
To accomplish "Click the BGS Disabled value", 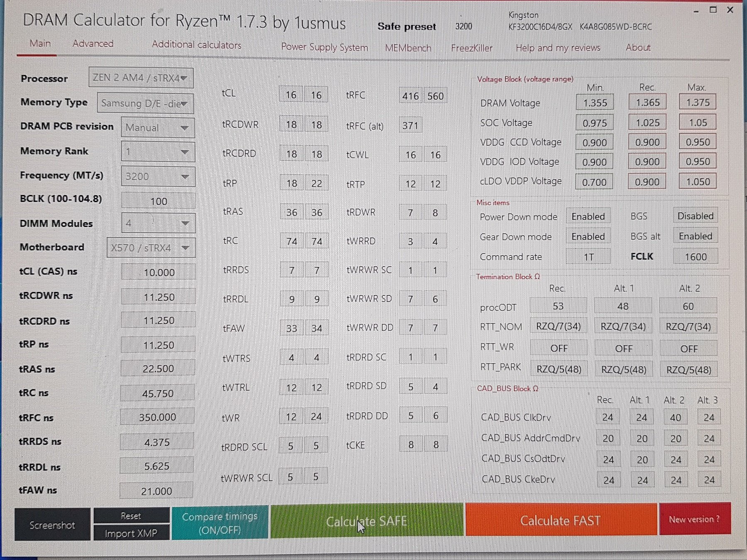I will click(696, 216).
